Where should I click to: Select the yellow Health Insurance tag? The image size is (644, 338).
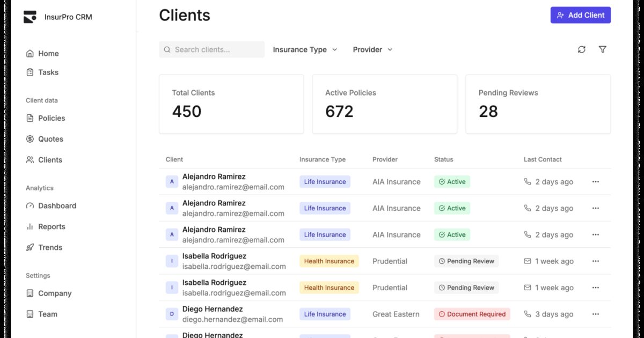pos(329,261)
